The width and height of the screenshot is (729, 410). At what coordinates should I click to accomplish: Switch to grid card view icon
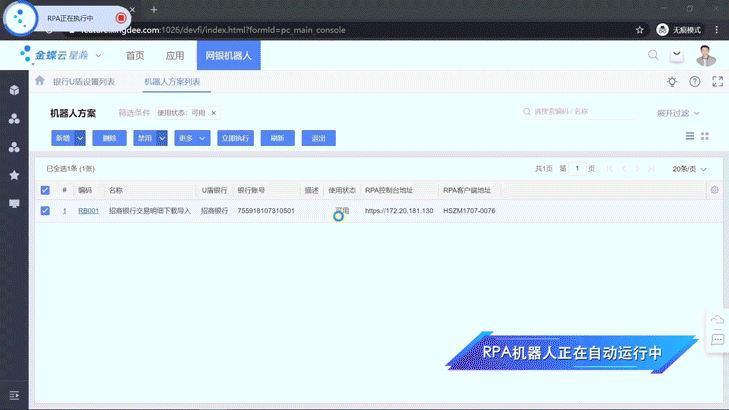coord(705,136)
